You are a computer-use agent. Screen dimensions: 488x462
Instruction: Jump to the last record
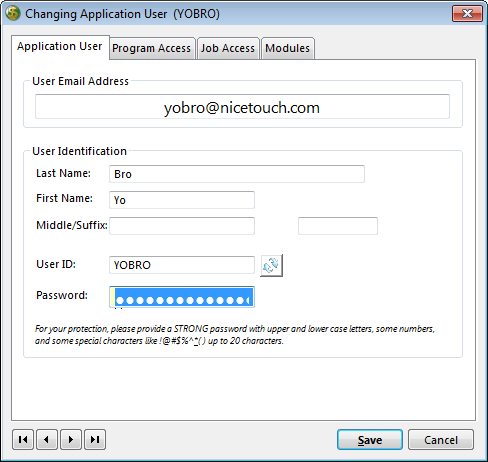click(x=95, y=440)
